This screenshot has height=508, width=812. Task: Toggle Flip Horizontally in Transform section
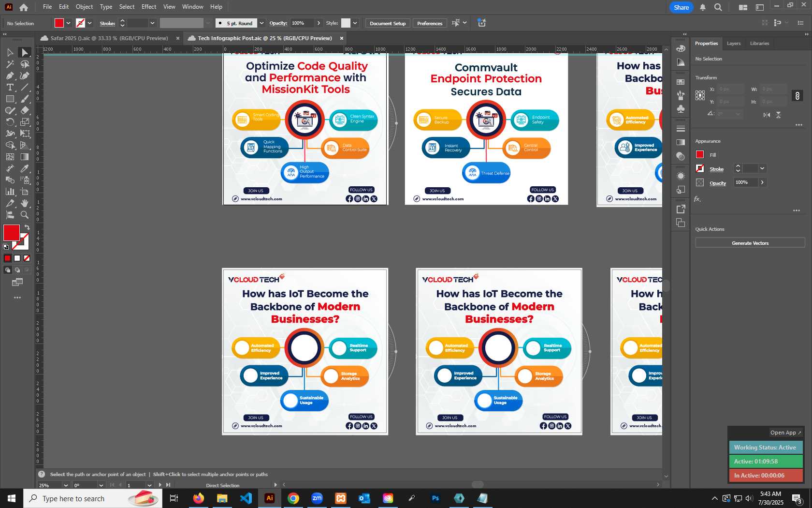pos(767,115)
